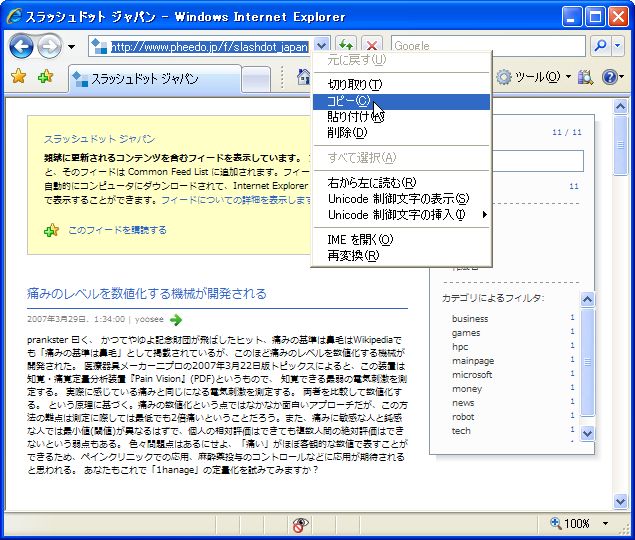635x540 pixels.
Task: Open a new blank tab
Action: (x=256, y=79)
